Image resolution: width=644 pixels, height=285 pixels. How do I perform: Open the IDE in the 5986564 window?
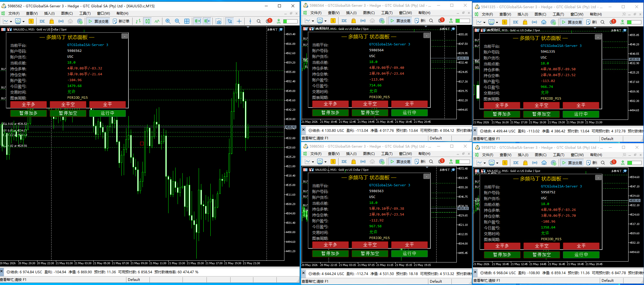344,21
